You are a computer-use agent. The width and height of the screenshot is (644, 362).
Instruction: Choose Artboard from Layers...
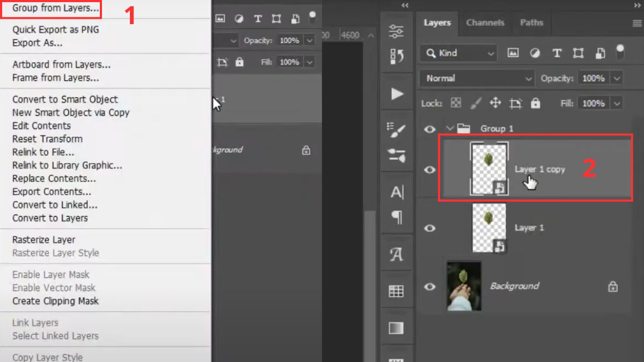click(x=61, y=64)
